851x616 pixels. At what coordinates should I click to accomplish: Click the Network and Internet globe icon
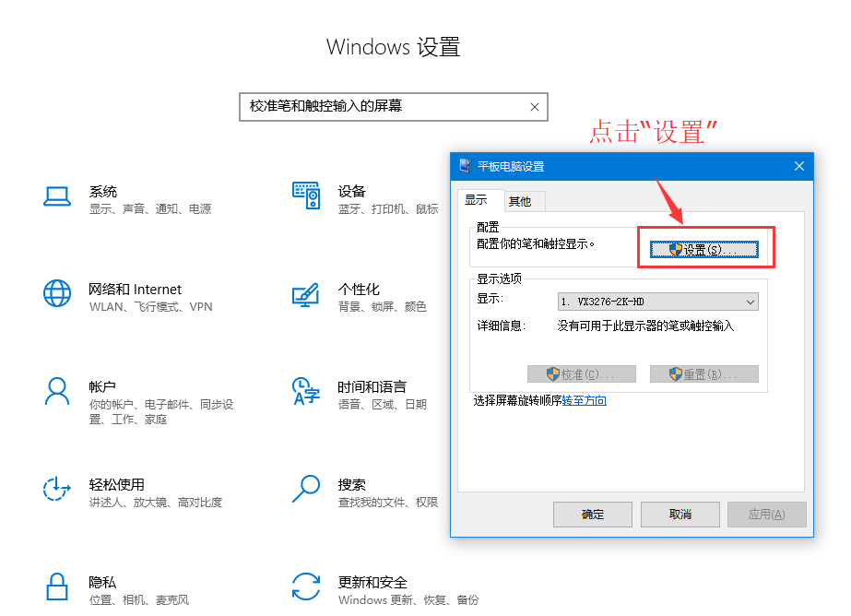click(57, 294)
